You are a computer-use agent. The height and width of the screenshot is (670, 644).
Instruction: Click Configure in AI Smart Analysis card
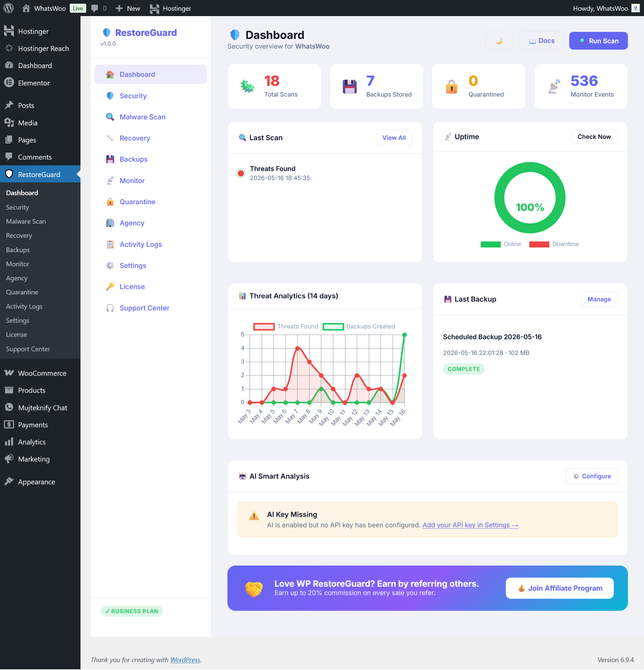(x=591, y=476)
